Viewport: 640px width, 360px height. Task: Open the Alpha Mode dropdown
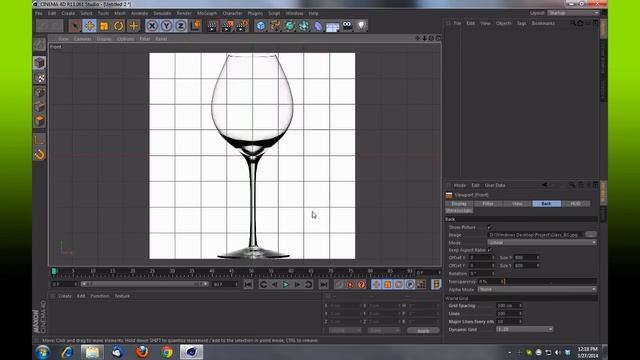pyautogui.click(x=537, y=289)
